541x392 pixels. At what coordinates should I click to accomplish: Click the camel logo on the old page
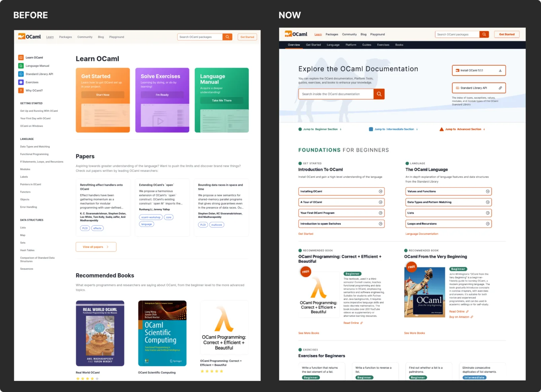(22, 36)
